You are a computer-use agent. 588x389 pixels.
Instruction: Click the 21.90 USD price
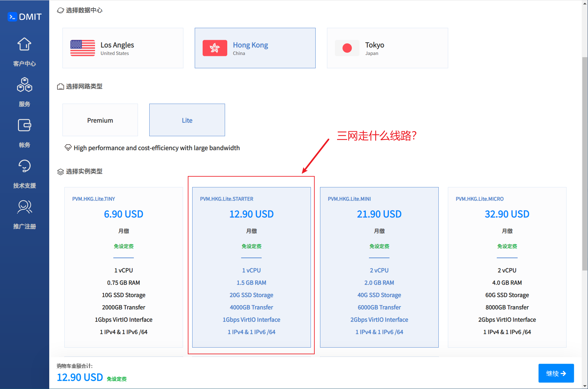[x=379, y=214]
